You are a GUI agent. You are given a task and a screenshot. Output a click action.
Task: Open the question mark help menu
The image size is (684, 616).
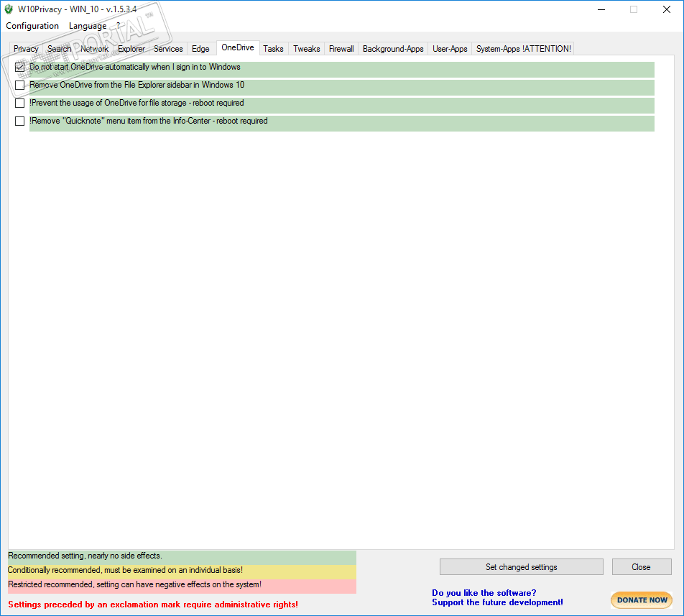[x=118, y=26]
